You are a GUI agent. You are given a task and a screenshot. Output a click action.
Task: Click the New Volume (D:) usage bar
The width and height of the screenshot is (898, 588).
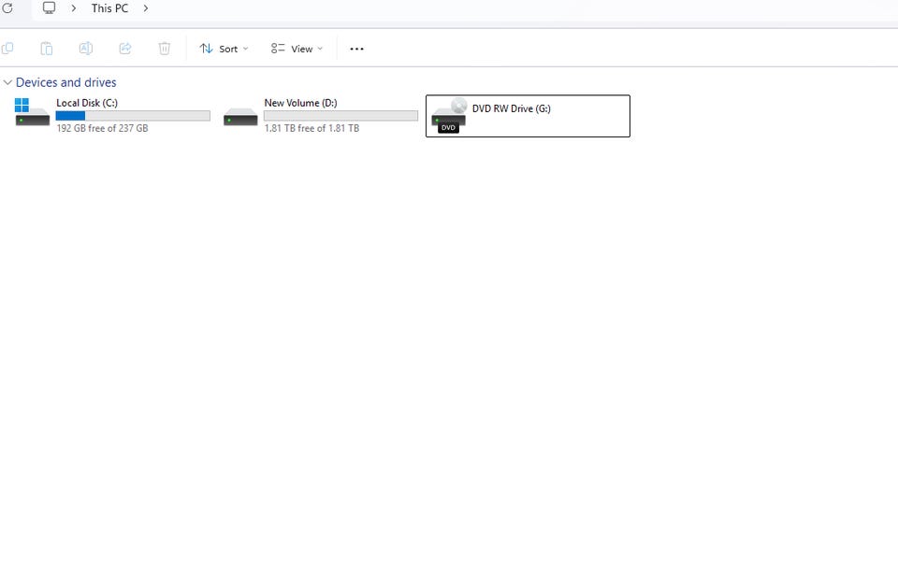tap(340, 116)
